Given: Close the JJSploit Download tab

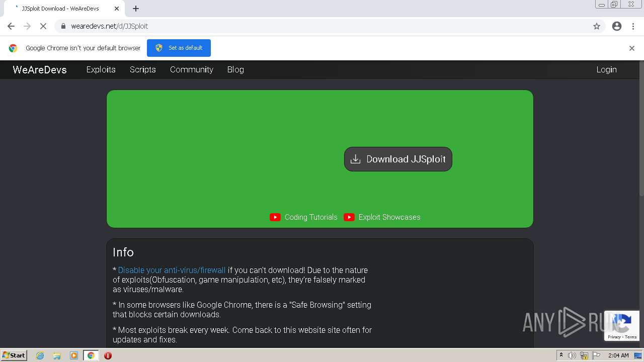Looking at the screenshot, I should (x=117, y=9).
